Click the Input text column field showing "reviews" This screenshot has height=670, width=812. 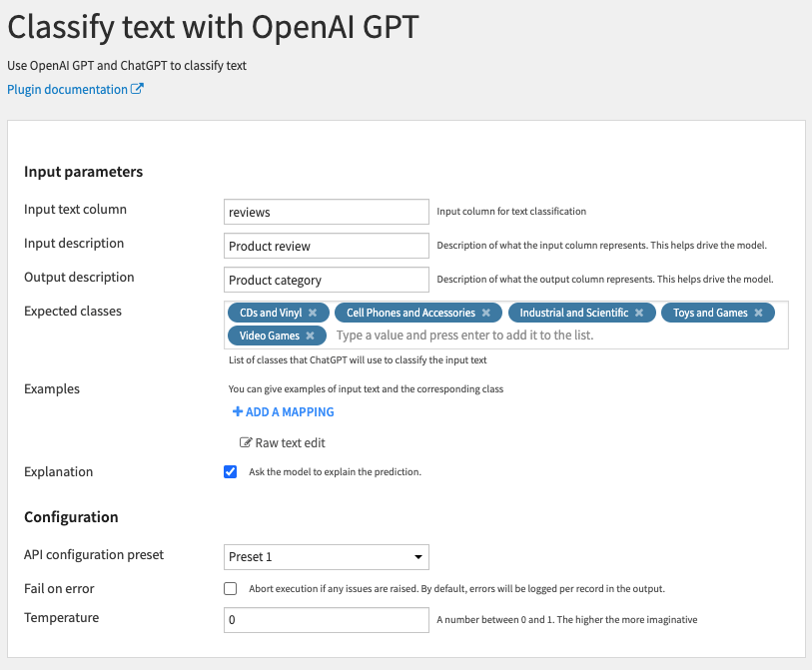[326, 212]
